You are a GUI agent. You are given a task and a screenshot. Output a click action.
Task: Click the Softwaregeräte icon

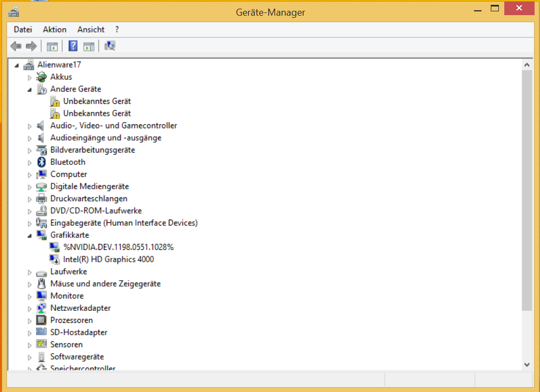[x=42, y=357]
